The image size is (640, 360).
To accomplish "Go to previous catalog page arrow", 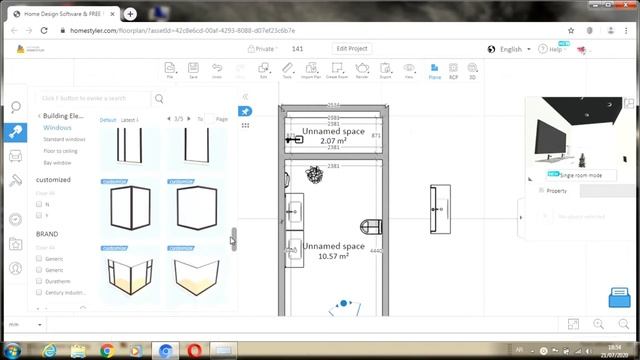I will (169, 119).
